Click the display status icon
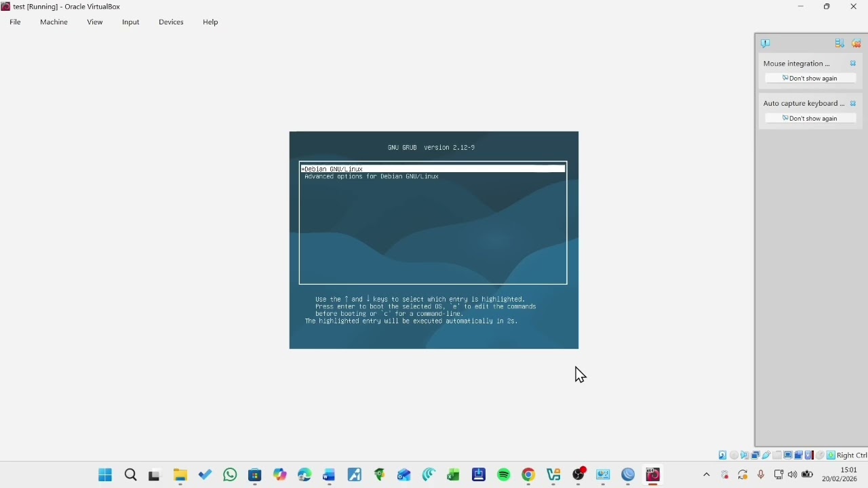 (x=788, y=455)
